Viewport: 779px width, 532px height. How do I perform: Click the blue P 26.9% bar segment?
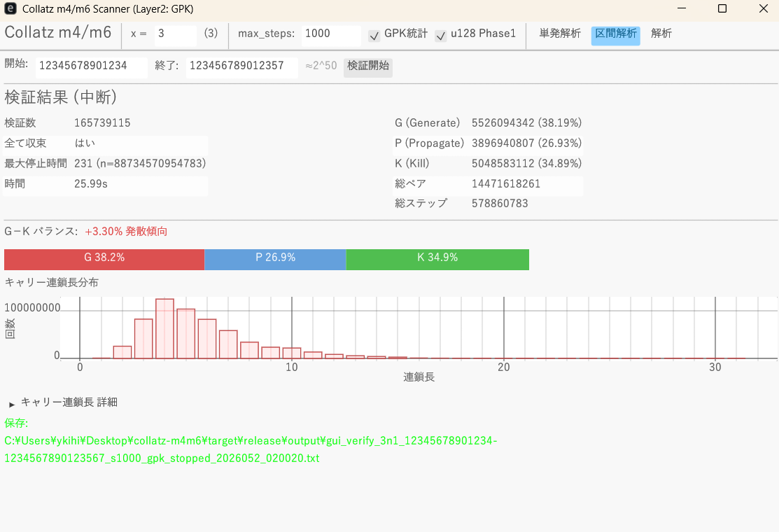[275, 259]
